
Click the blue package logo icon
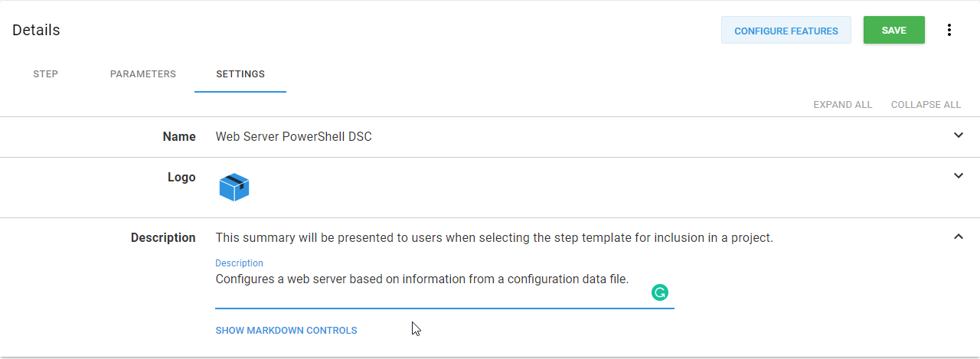pyautogui.click(x=234, y=188)
